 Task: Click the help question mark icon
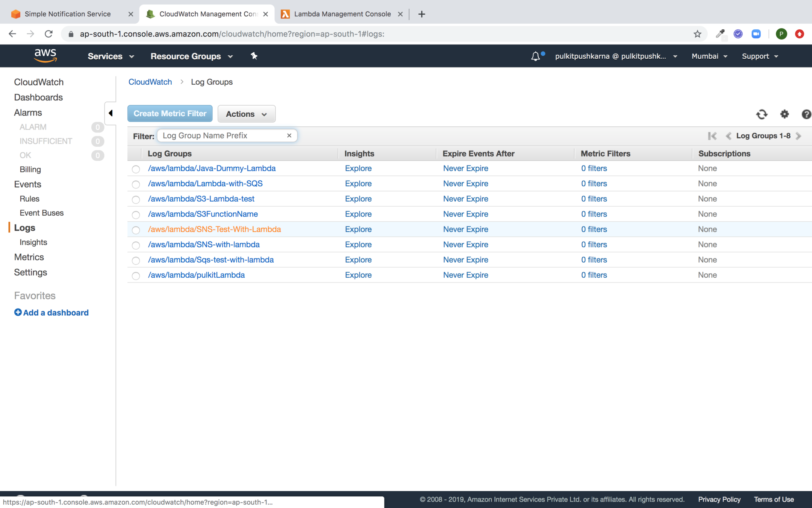(x=806, y=114)
